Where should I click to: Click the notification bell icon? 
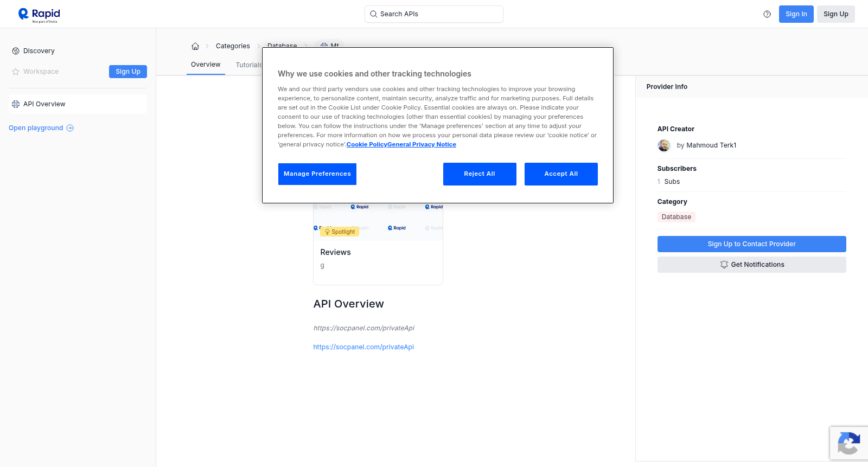(x=724, y=265)
